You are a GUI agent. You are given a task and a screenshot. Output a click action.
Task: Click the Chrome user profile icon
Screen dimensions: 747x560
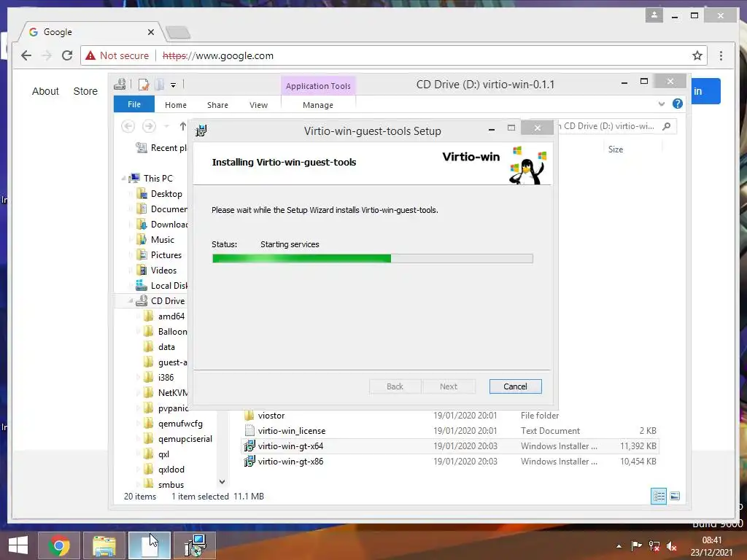point(654,15)
